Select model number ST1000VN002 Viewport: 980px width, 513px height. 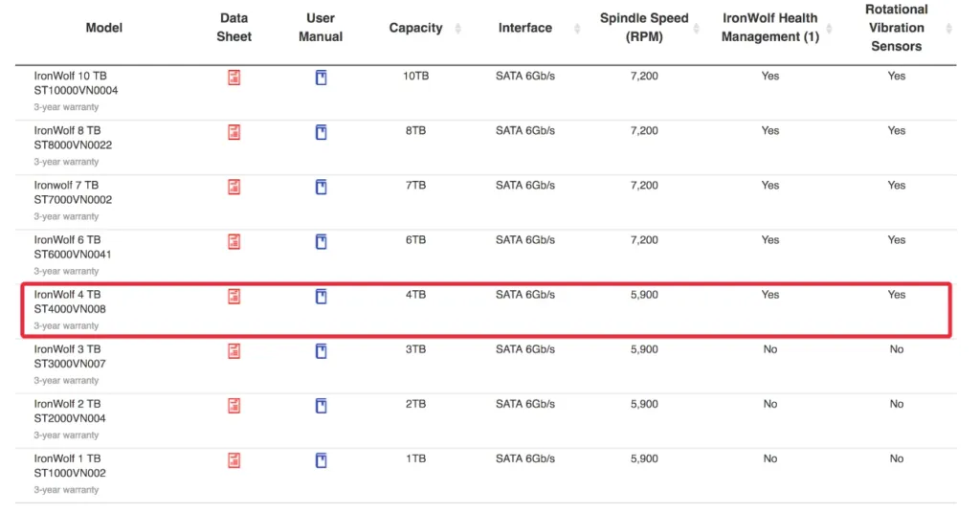click(x=70, y=473)
